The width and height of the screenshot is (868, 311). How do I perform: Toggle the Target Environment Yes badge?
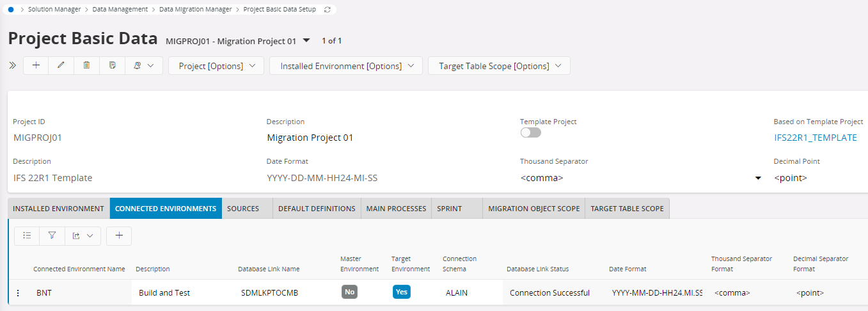click(x=402, y=292)
